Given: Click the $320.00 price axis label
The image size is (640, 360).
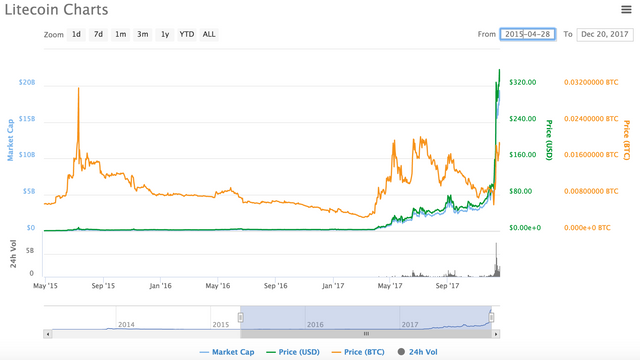Looking at the screenshot, I should pyautogui.click(x=522, y=82).
